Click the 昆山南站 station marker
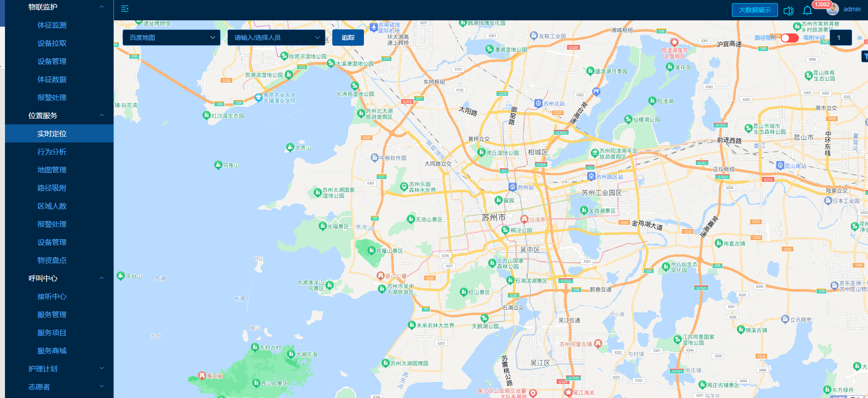Image resolution: width=868 pixels, height=398 pixels. [780, 165]
